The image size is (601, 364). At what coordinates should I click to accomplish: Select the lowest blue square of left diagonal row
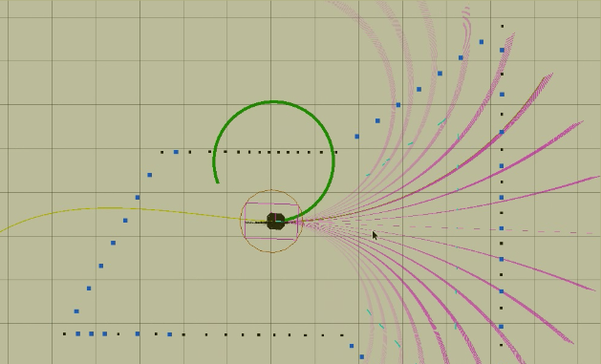pyautogui.click(x=76, y=311)
